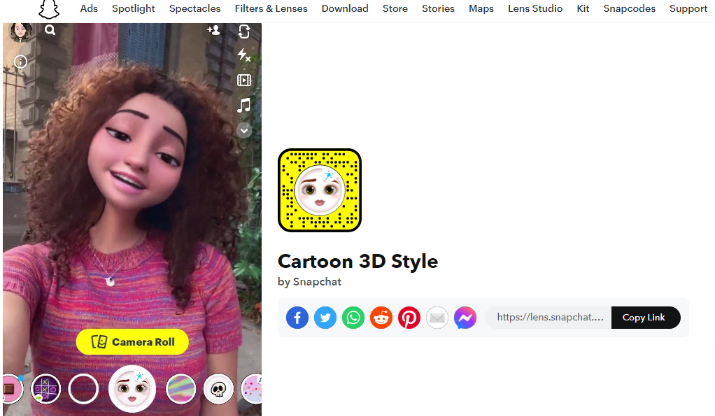Flip the camera with rotate icon
The image size is (715, 416).
[244, 31]
